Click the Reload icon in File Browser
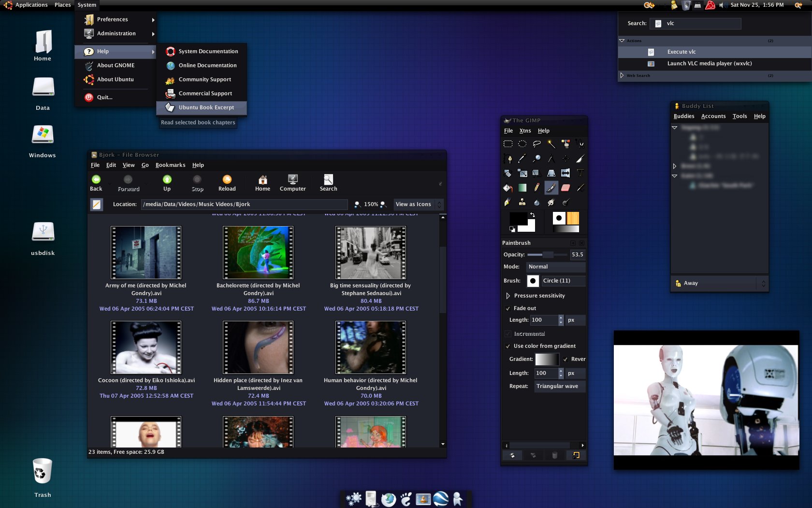This screenshot has height=508, width=812. [x=227, y=179]
